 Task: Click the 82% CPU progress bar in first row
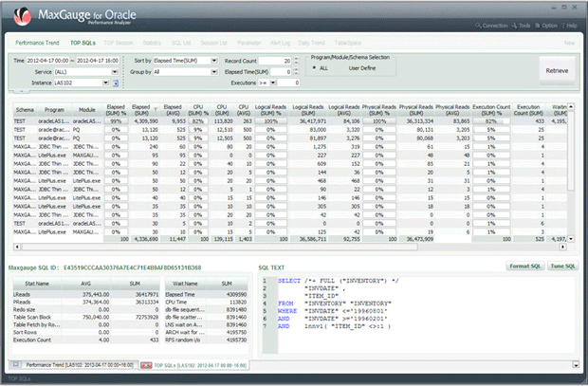[x=198, y=121]
